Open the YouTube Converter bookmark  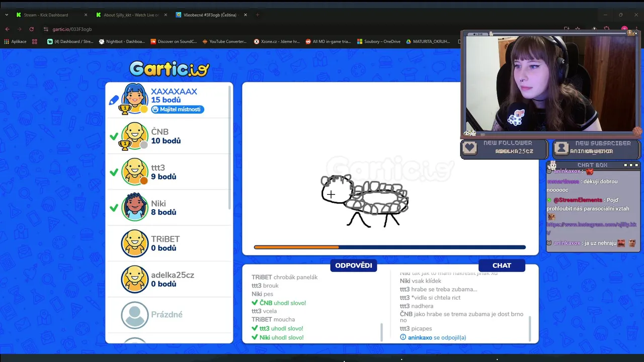(x=225, y=42)
